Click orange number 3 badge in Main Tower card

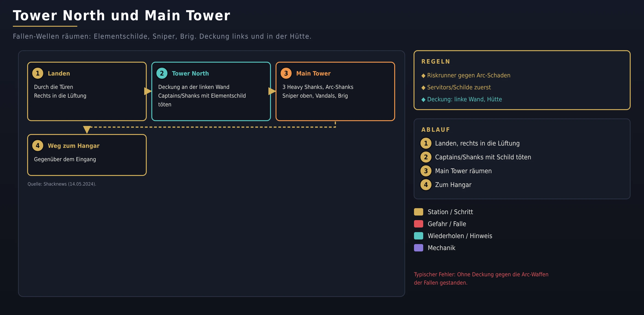(x=286, y=73)
